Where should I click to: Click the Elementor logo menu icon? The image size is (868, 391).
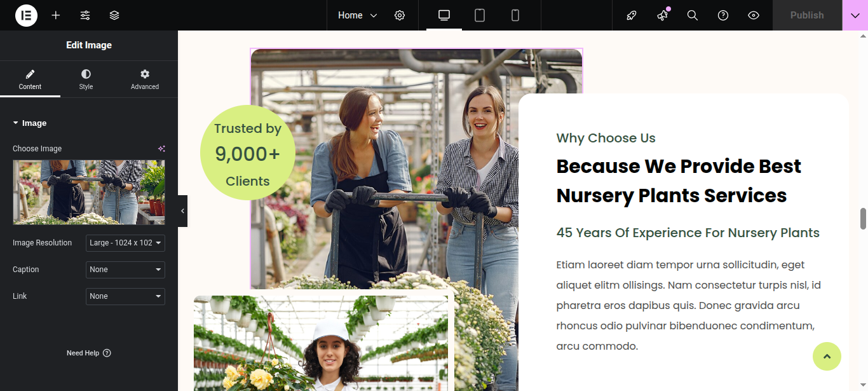[x=26, y=15]
